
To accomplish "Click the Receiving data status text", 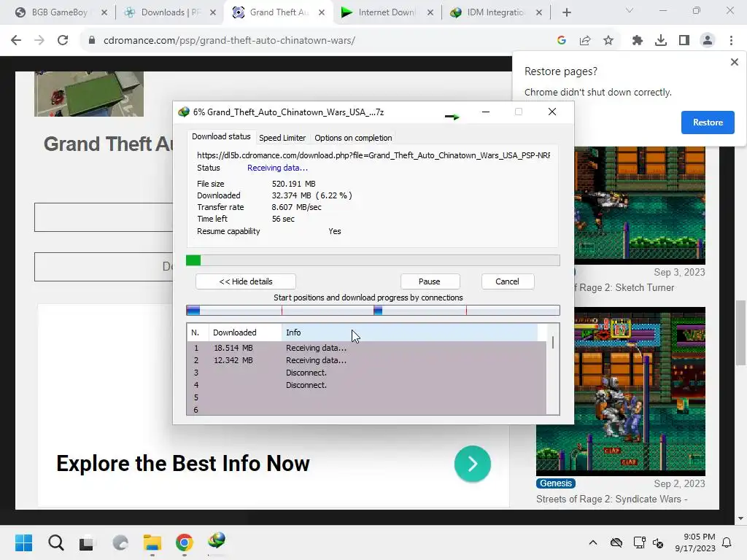I will click(277, 168).
